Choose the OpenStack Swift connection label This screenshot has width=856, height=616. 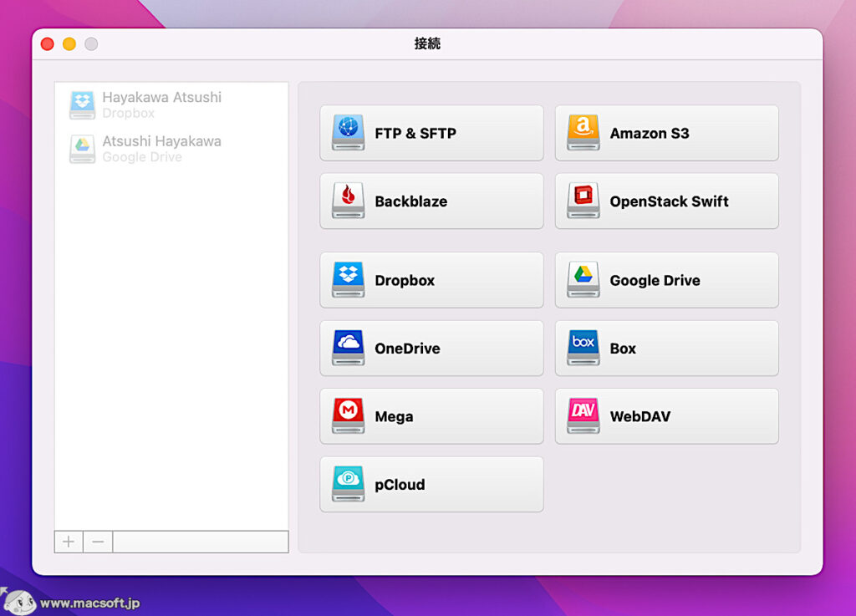click(669, 201)
